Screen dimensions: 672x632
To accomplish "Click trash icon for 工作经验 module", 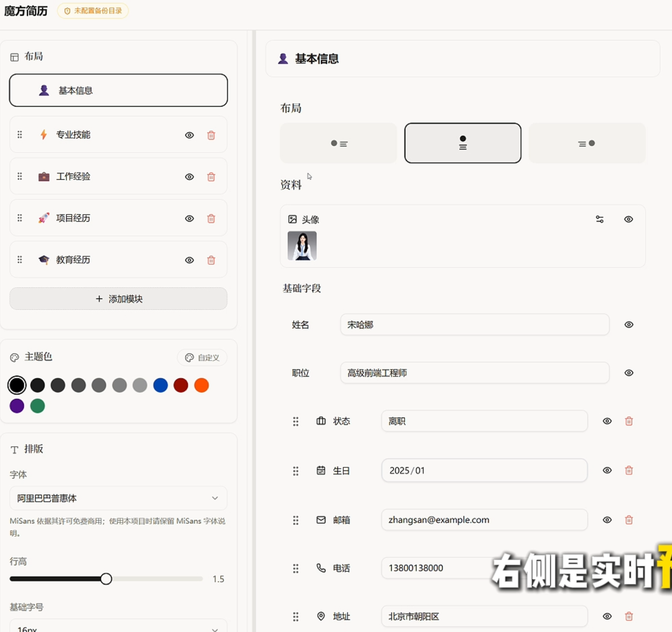I will pos(211,177).
